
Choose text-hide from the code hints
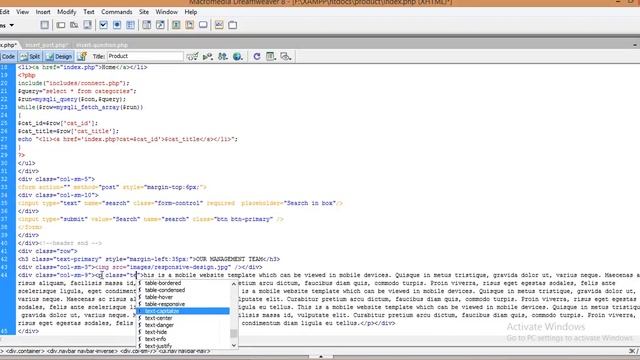coord(183,332)
